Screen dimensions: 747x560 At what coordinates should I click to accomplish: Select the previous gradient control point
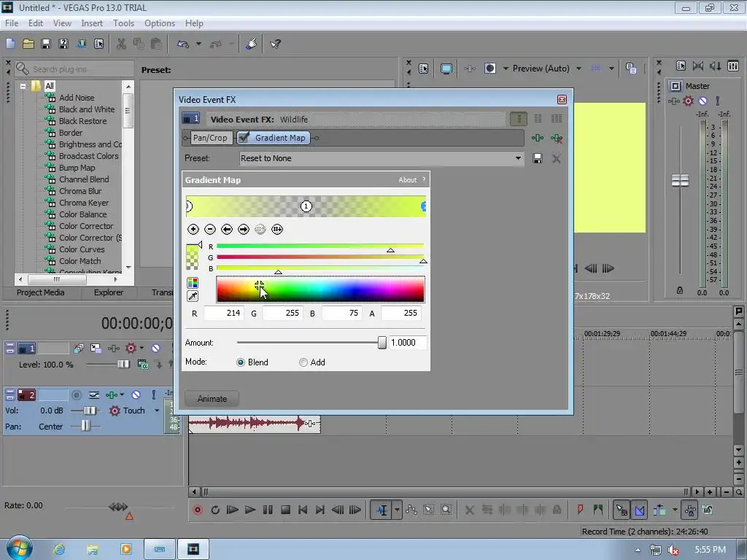click(227, 230)
